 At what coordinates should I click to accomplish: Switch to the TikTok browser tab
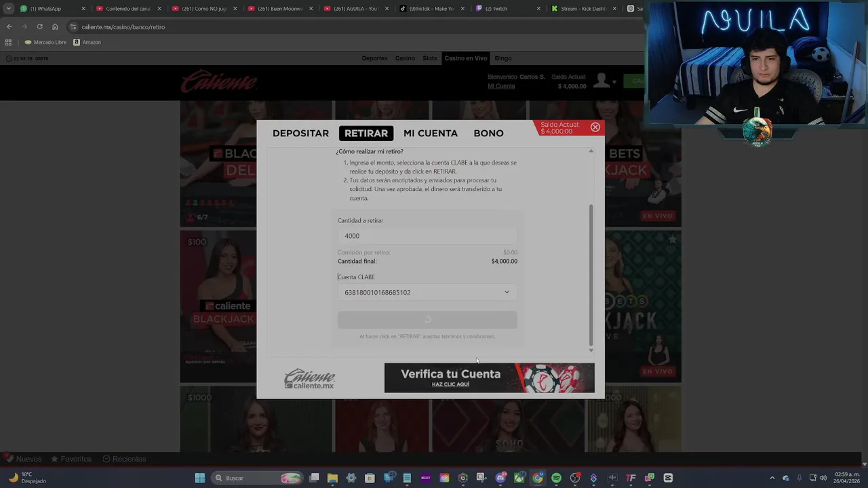click(433, 9)
